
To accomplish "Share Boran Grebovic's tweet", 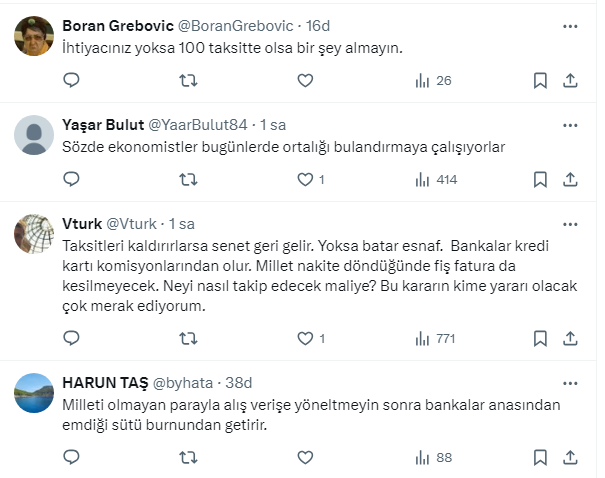I will [571, 81].
